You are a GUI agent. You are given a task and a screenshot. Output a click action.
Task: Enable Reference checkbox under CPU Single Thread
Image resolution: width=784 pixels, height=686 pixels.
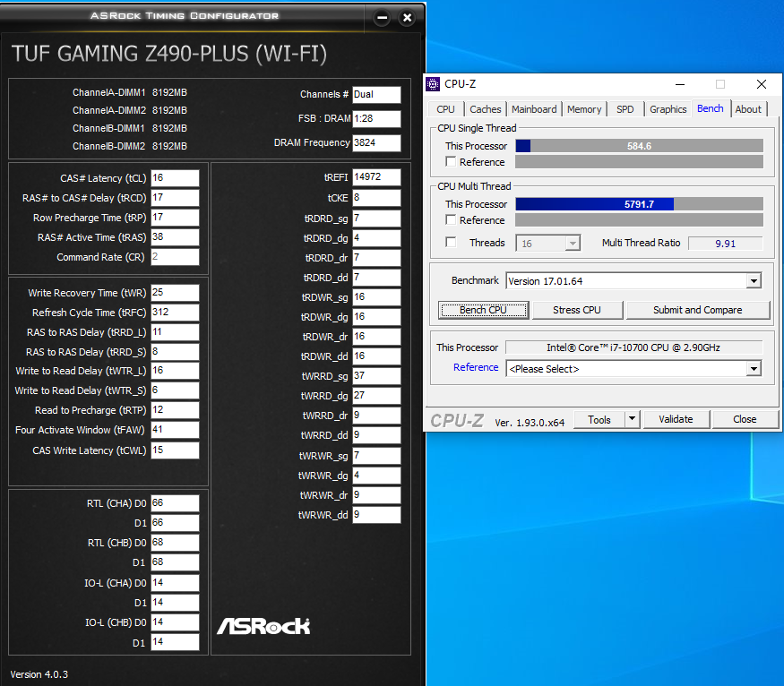pos(451,162)
